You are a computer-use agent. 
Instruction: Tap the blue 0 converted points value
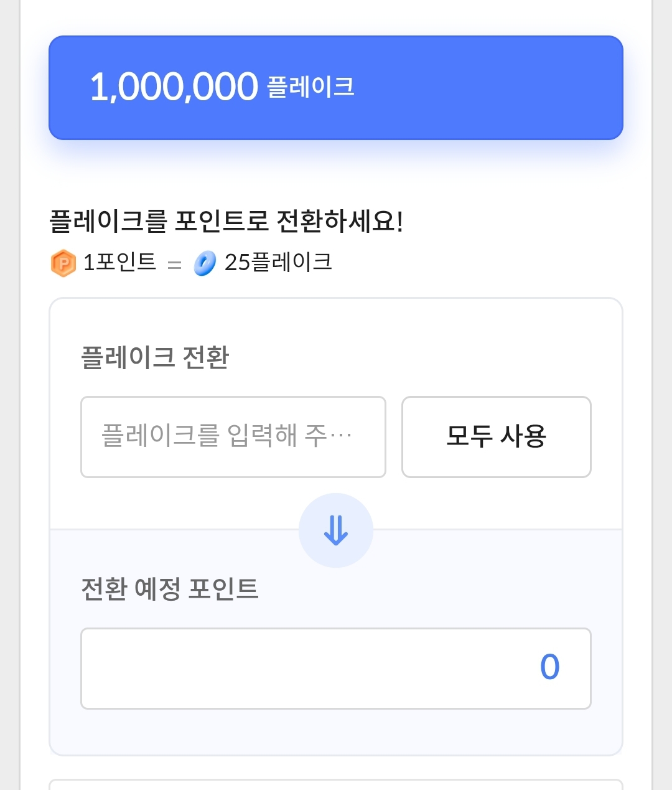pyautogui.click(x=549, y=667)
